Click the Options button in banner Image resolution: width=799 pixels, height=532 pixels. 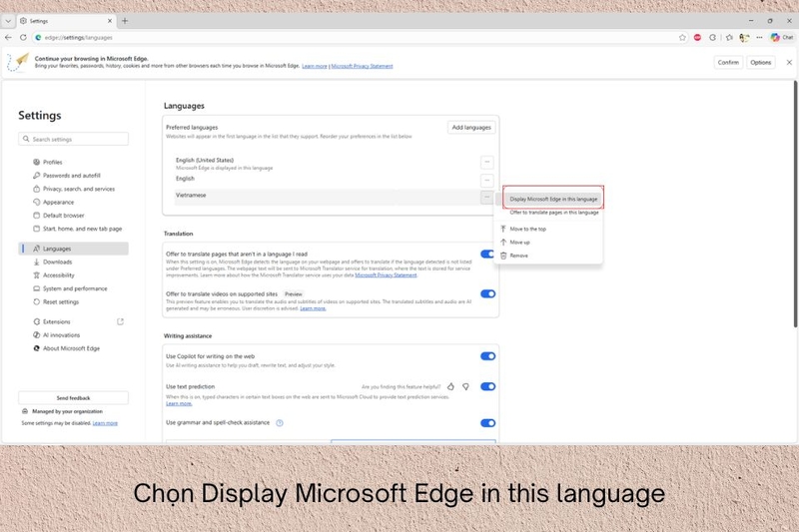tap(760, 62)
